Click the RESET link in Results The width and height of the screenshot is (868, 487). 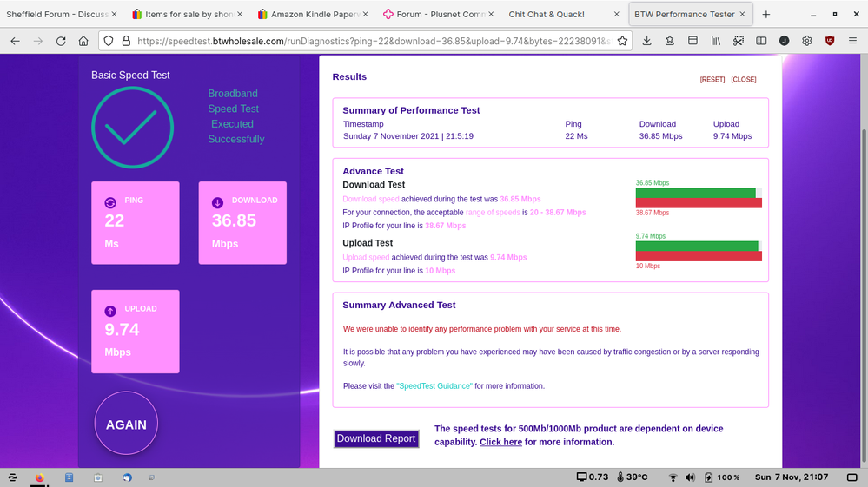(x=712, y=80)
